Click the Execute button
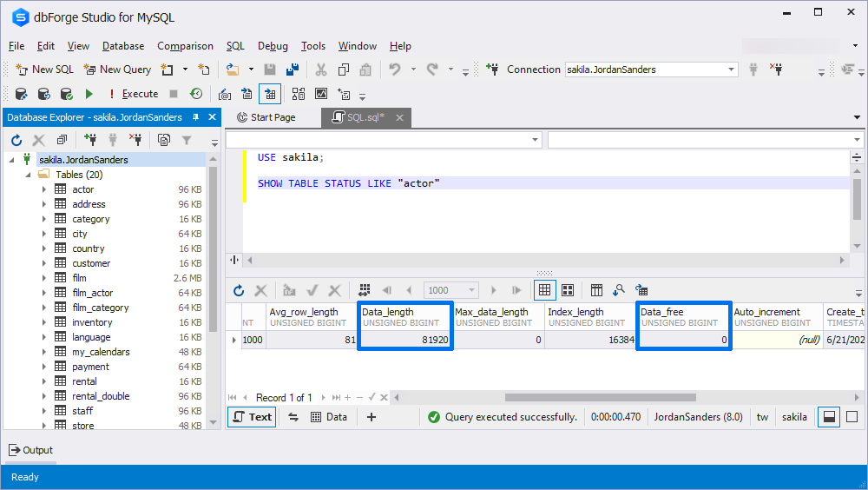Image resolution: width=868 pixels, height=490 pixels. (x=134, y=94)
